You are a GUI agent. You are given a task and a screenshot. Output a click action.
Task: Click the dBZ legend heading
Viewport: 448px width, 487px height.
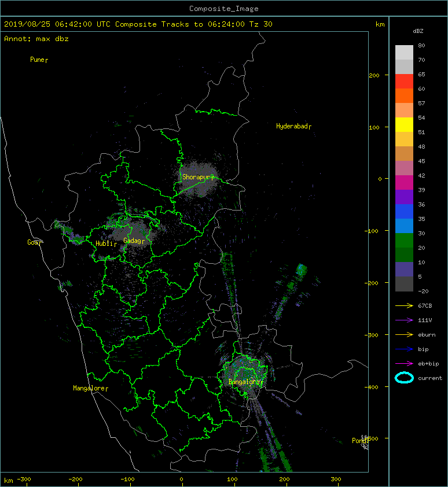pyautogui.click(x=418, y=31)
